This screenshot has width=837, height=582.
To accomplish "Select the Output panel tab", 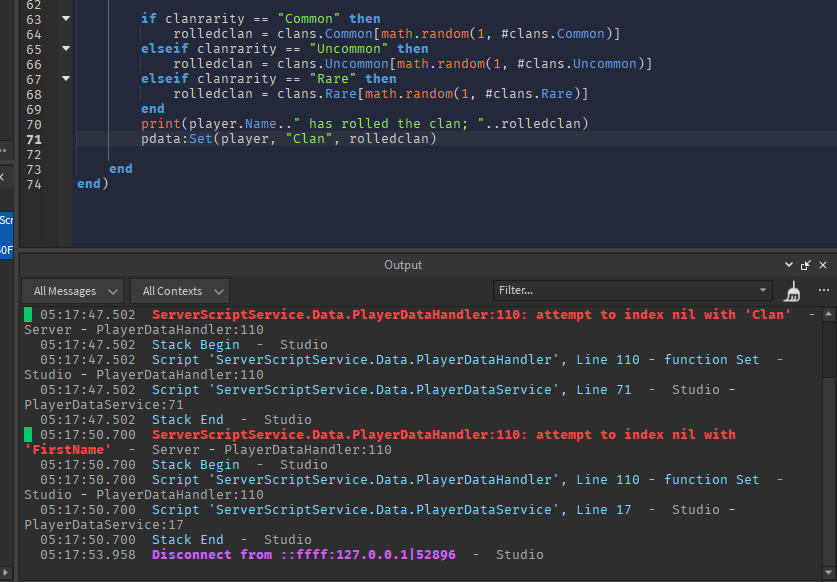I will coord(402,264).
